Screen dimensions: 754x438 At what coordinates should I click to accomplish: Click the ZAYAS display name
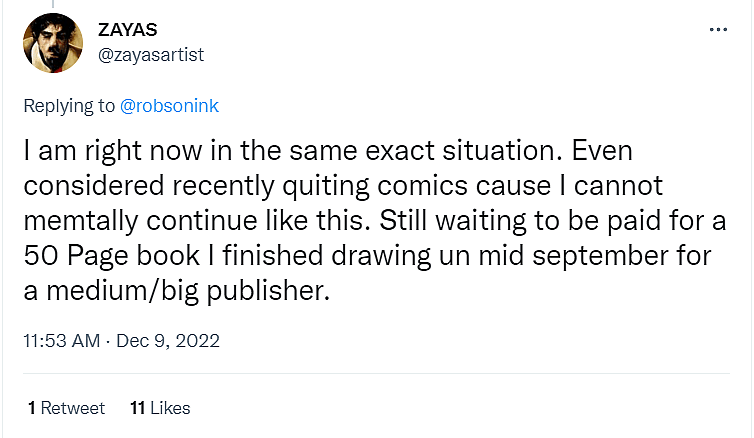pos(127,29)
